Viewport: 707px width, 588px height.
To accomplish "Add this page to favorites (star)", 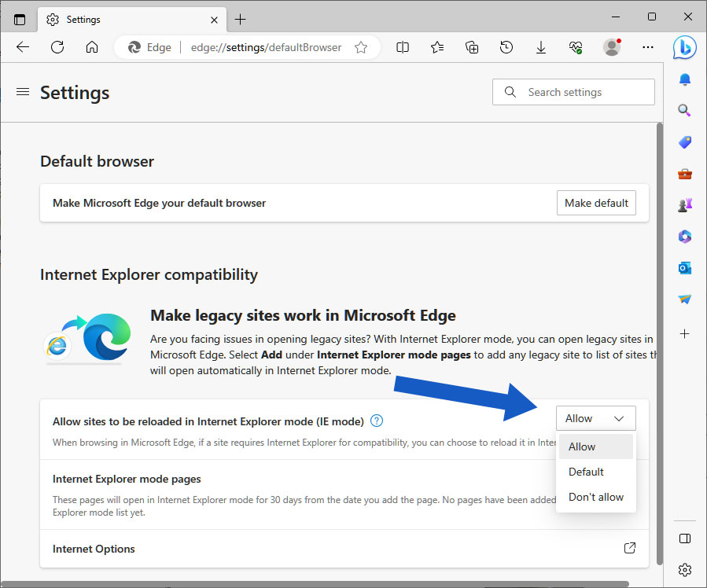I will click(361, 47).
